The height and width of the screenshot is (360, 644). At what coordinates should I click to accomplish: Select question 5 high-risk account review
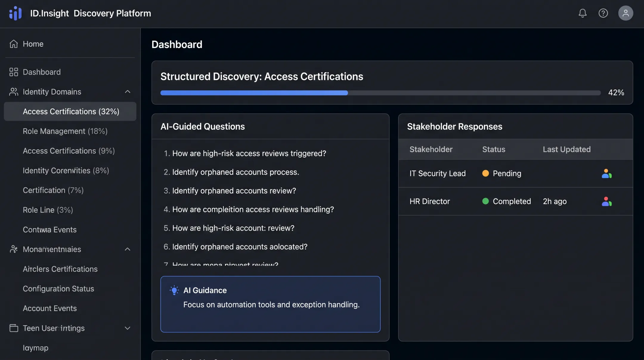(x=229, y=228)
